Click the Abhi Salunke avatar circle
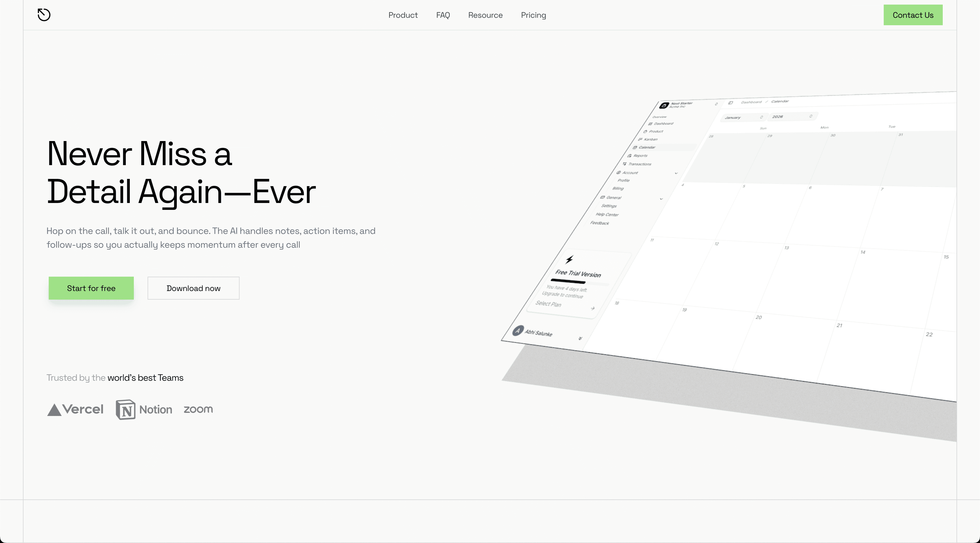 coord(518,331)
